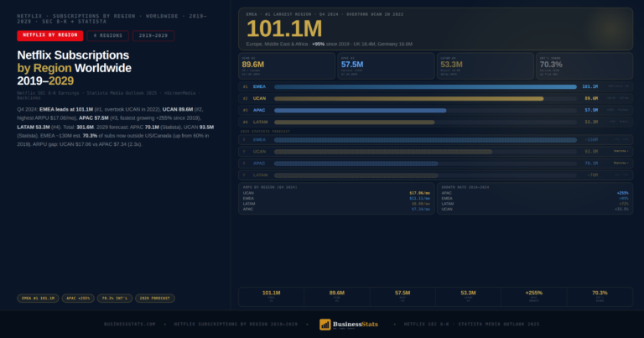This screenshot has width=644, height=338.
Task: Click the footer NETFLIX SUBSCRIPTIONS BY REGION 2019–2029 text
Action: coord(236,324)
